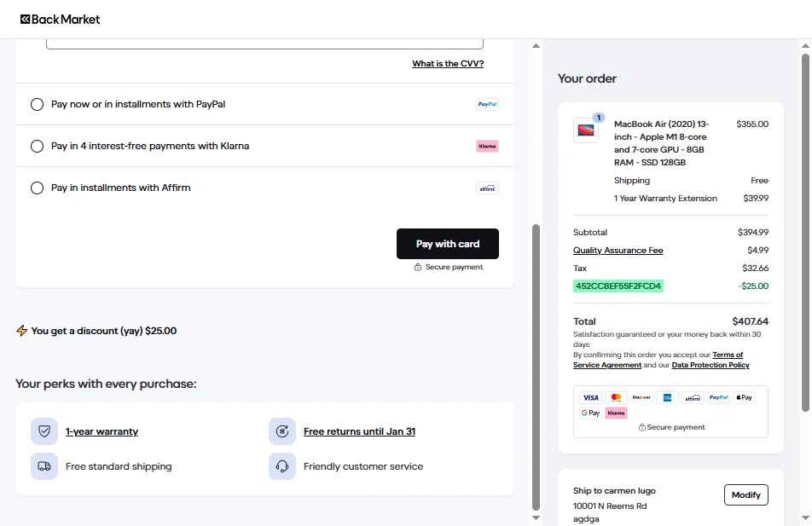Screen dimensions: 812x526
Task: Select the Klarna 4 payments radio button
Action: click(37, 146)
